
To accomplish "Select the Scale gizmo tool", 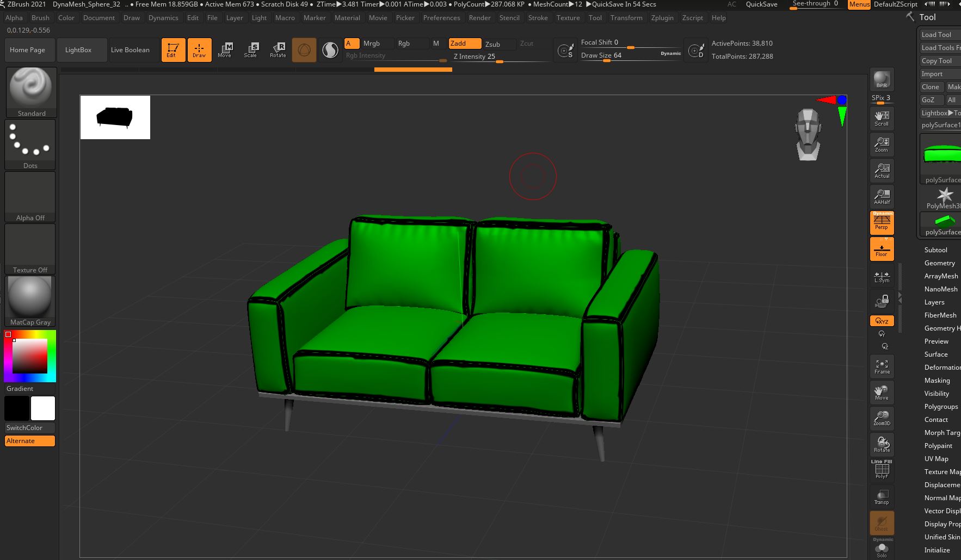I will click(250, 49).
